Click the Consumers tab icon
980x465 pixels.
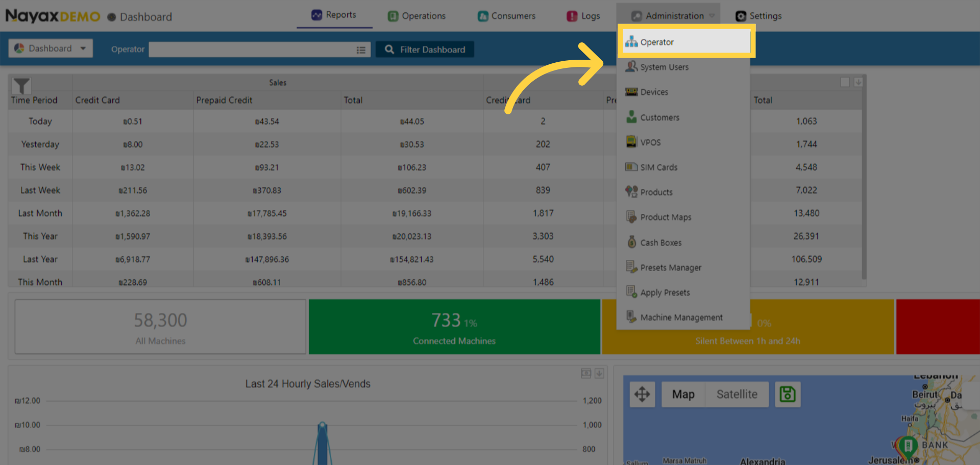click(483, 16)
